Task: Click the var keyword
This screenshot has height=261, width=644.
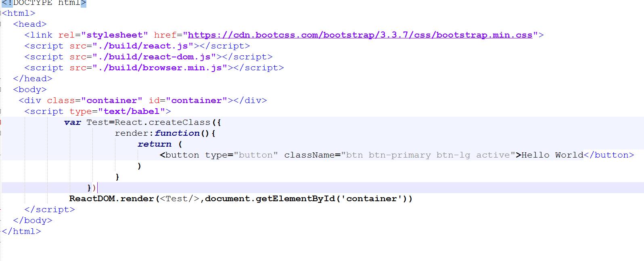Action: pyautogui.click(x=72, y=122)
